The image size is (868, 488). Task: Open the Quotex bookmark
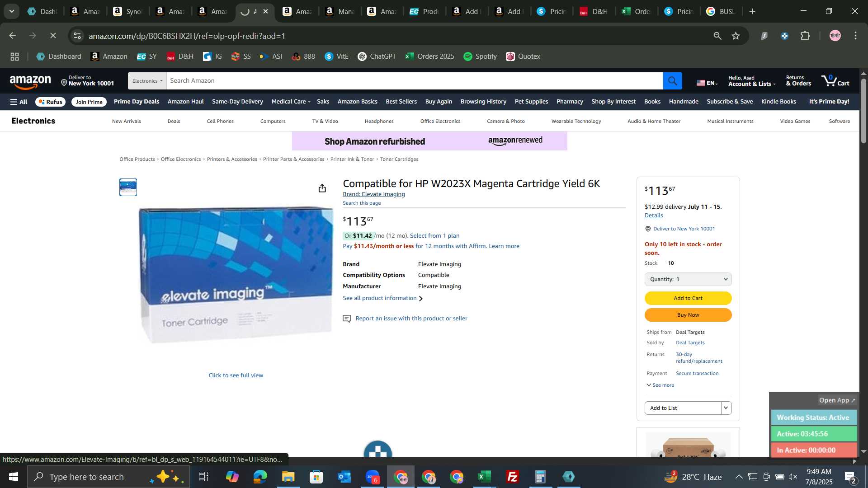click(x=523, y=56)
